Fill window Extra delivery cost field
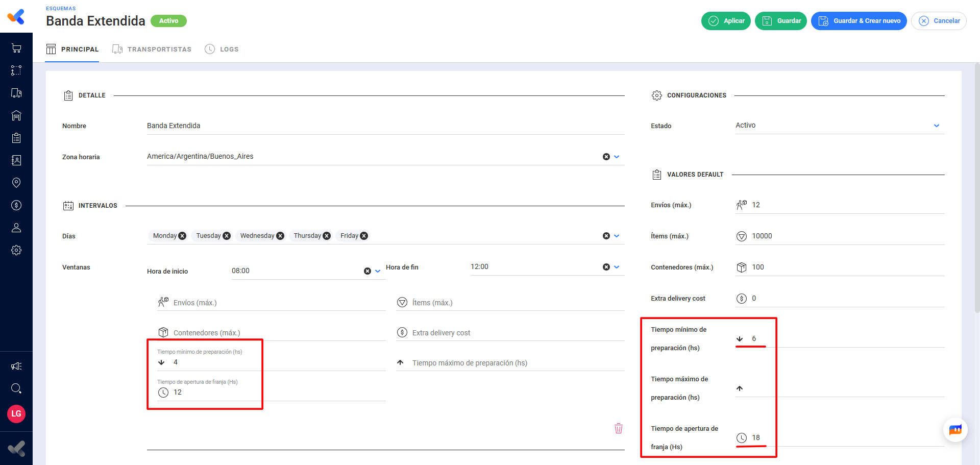The height and width of the screenshot is (465, 980). pyautogui.click(x=510, y=333)
